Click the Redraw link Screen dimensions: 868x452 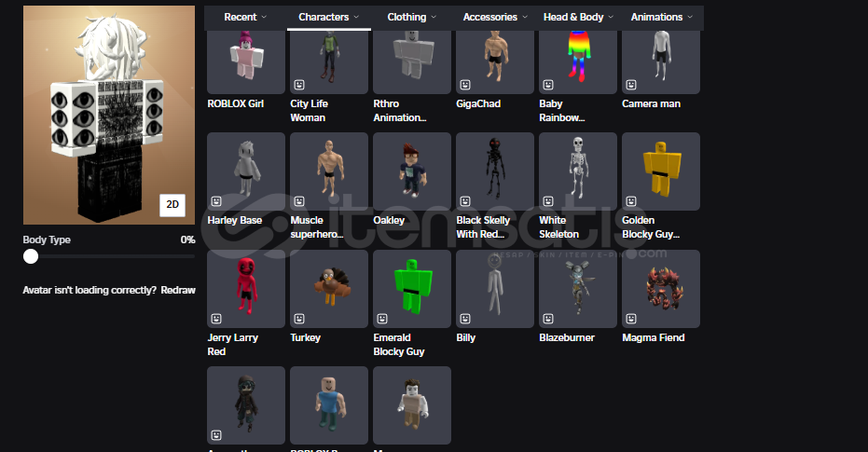point(178,290)
